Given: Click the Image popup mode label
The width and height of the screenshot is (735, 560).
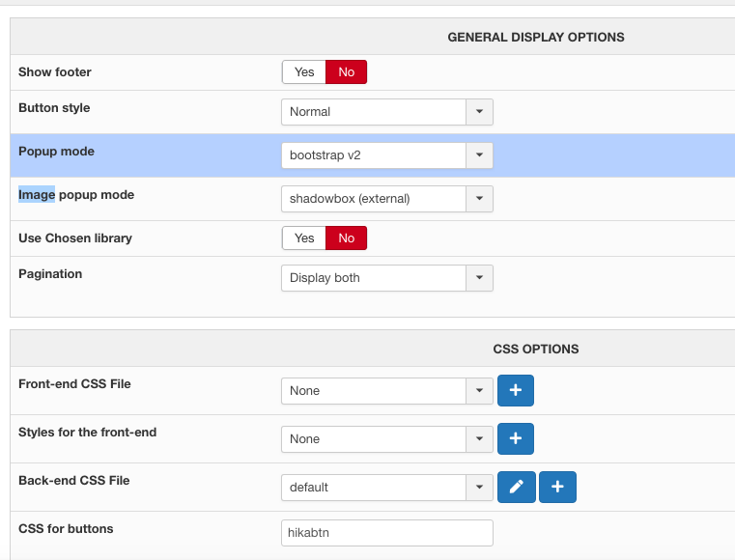Looking at the screenshot, I should [x=76, y=195].
